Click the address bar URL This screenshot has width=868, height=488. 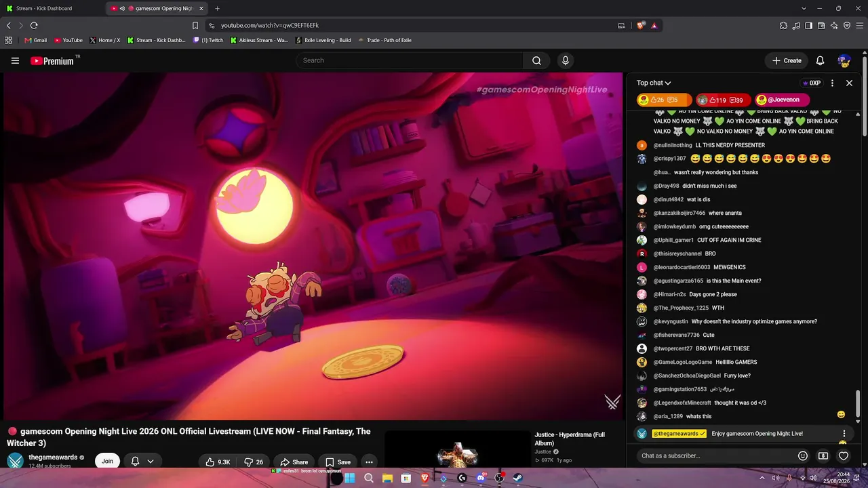pyautogui.click(x=270, y=26)
